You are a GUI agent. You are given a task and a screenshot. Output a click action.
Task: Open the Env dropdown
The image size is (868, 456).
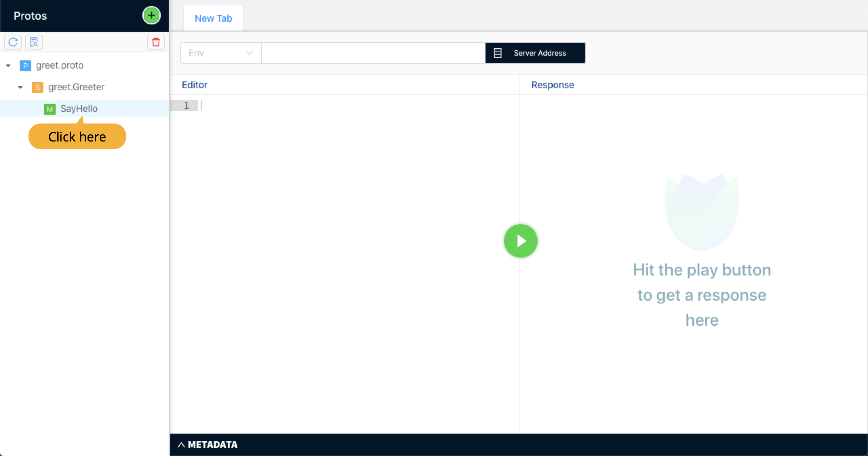(x=221, y=53)
